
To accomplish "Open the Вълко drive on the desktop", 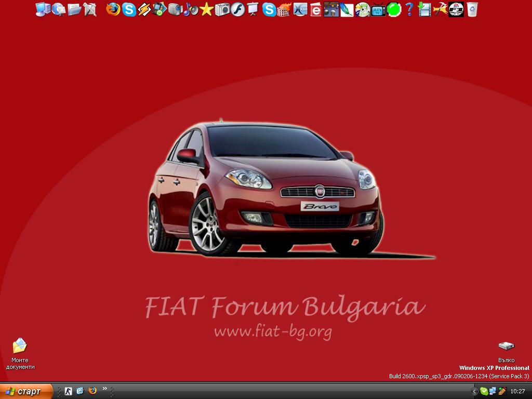I will 506,352.
